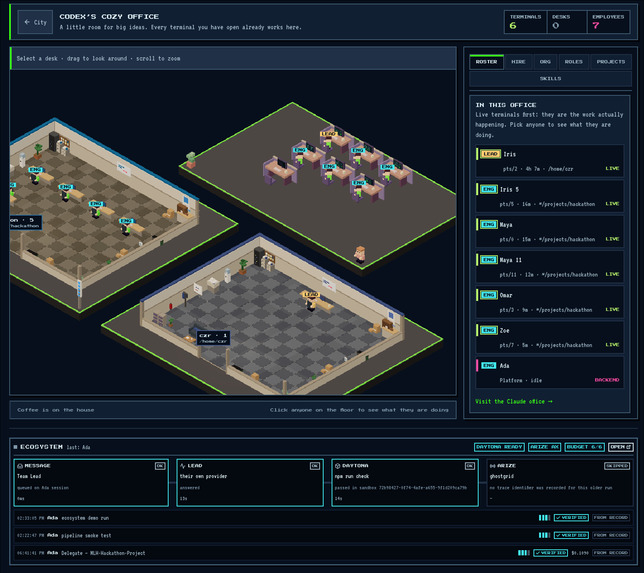
Task: Open the Arize pipeline card
Action: 560,483
